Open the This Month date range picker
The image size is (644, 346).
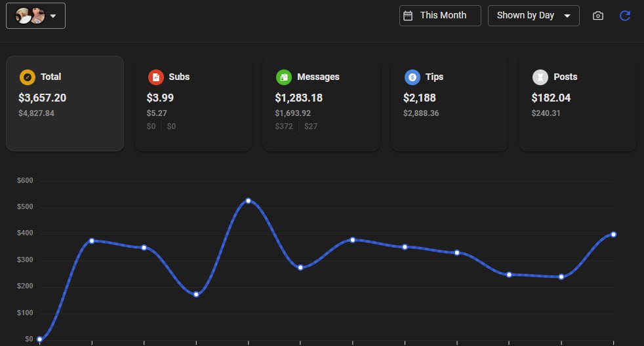click(440, 16)
